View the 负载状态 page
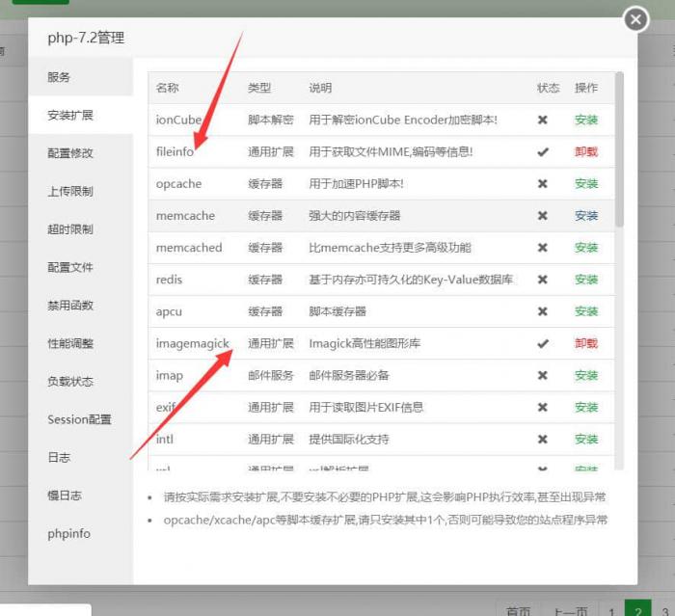Image resolution: width=675 pixels, height=616 pixels. (x=70, y=381)
